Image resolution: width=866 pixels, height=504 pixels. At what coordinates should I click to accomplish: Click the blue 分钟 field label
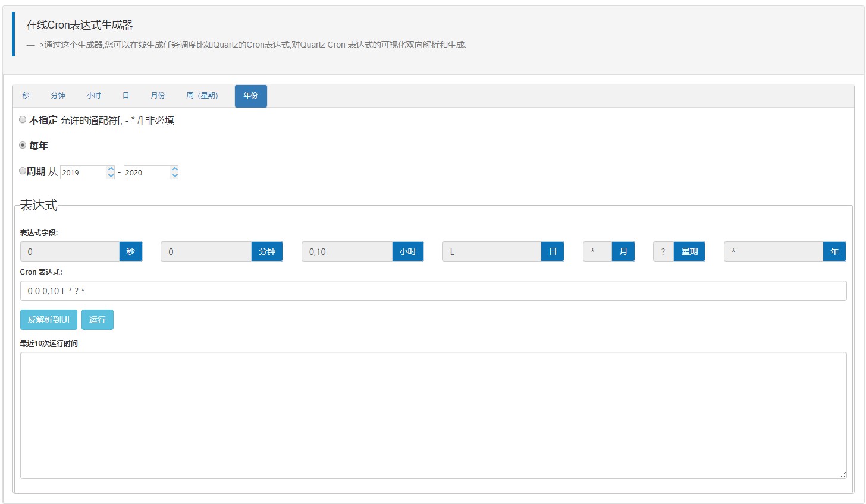267,251
